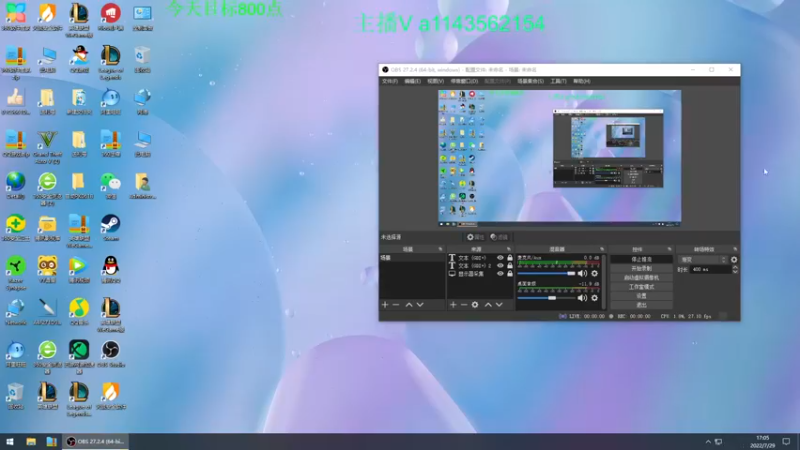Screen dimensions: 800x450
Task: Open File Explorer from taskbar
Action: (31, 441)
